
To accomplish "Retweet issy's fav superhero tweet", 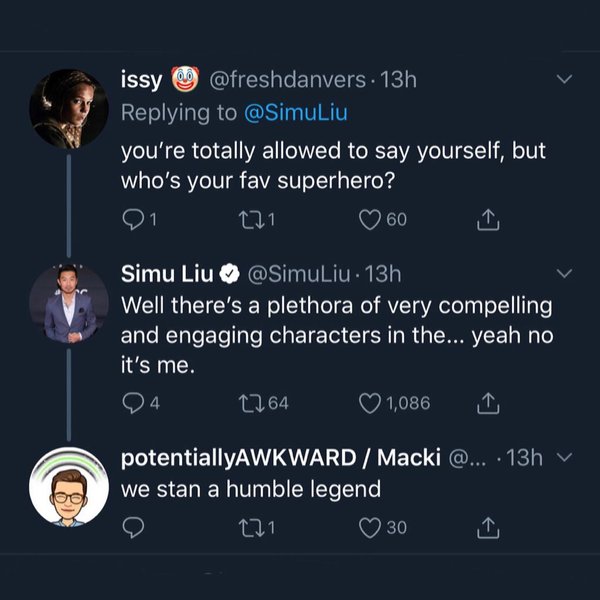I will click(x=258, y=220).
